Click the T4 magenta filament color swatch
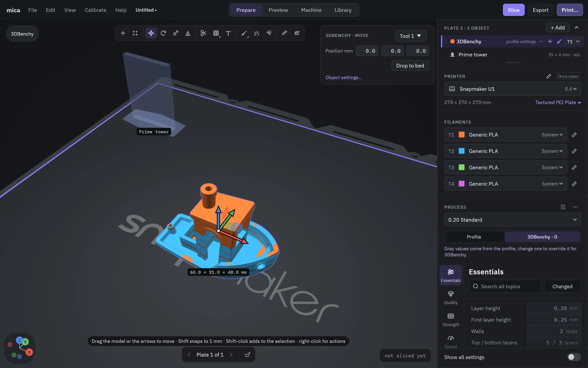This screenshot has width=588, height=368. (461, 184)
